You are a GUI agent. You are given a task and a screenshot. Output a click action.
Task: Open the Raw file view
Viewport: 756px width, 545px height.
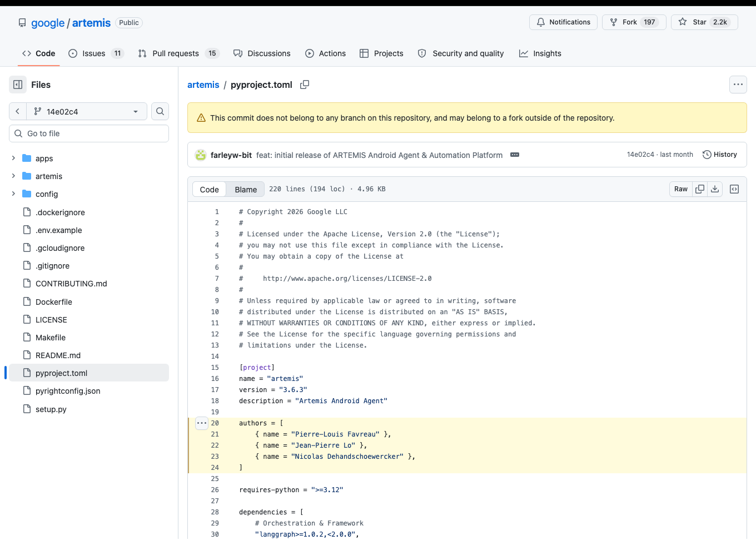click(x=681, y=189)
